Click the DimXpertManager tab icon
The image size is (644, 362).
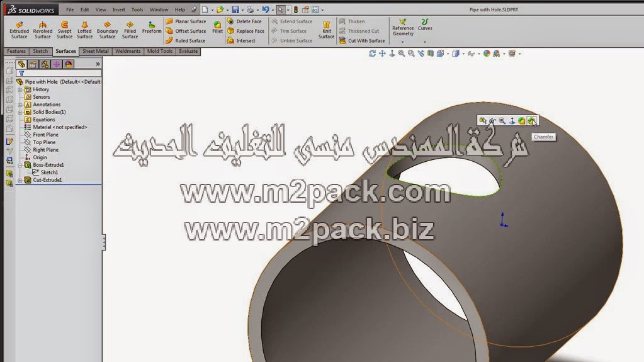[x=56, y=64]
